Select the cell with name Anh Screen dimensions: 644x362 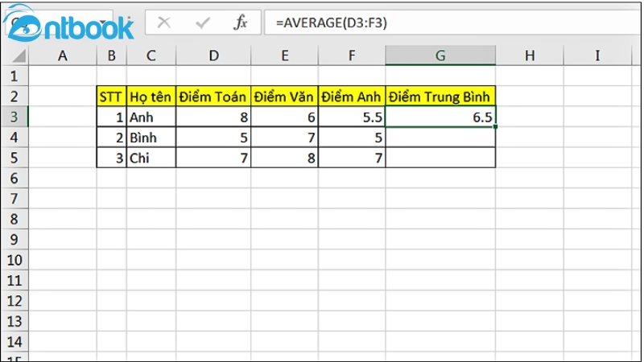pyautogui.click(x=151, y=117)
